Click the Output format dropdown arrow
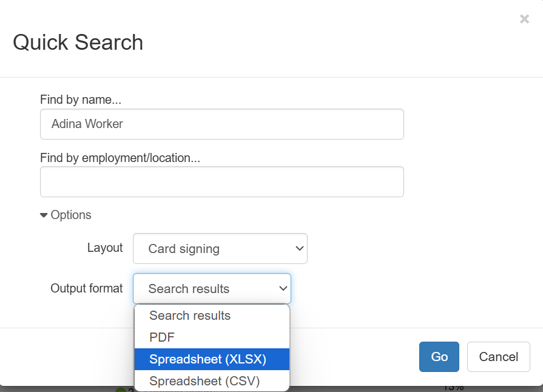 282,288
